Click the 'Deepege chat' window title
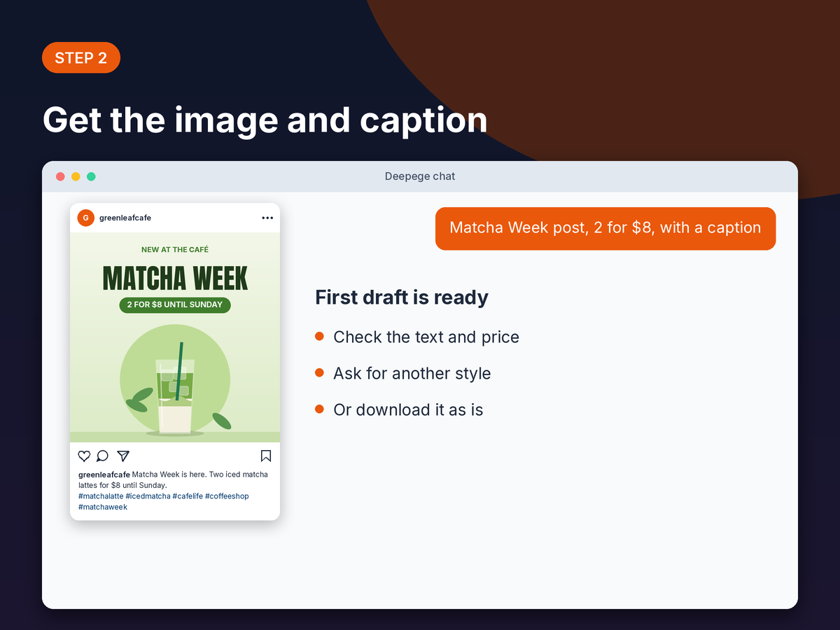Image resolution: width=840 pixels, height=630 pixels. 420,176
